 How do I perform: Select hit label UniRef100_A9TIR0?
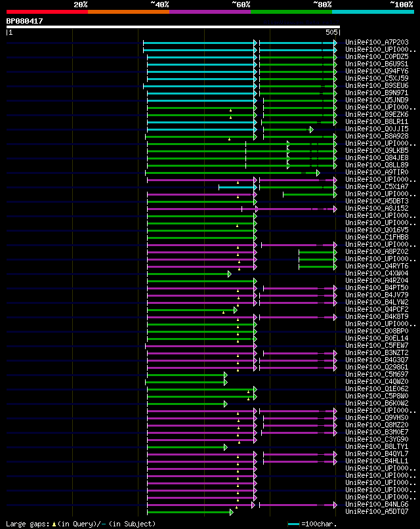377,172
